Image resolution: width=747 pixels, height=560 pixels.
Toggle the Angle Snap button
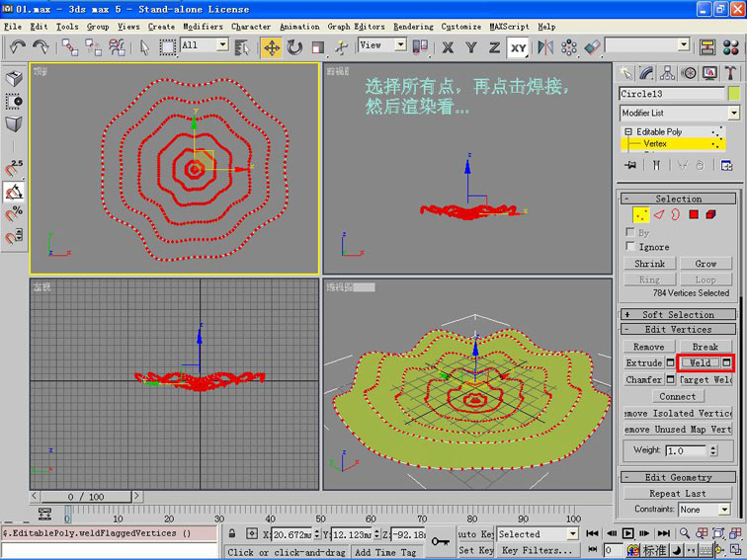coord(14,192)
